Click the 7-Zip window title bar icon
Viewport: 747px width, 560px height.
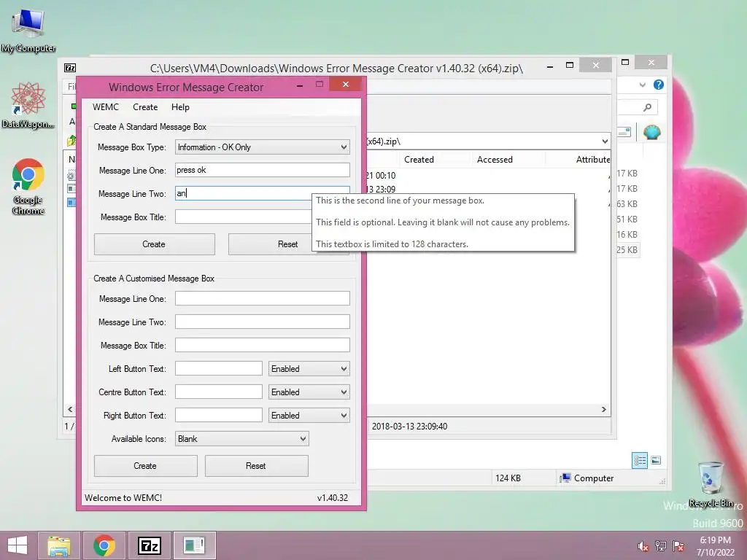70,68
